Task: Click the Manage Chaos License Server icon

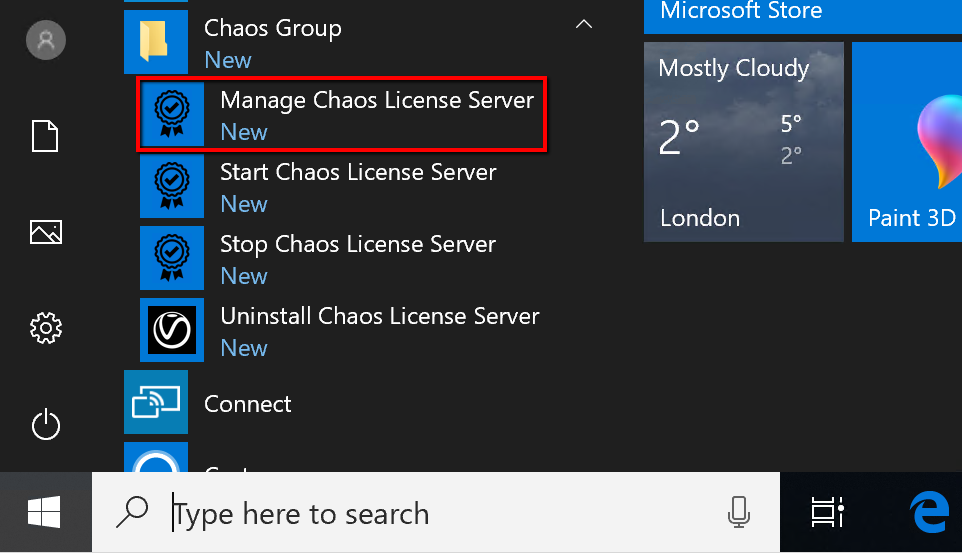Action: tap(172, 115)
